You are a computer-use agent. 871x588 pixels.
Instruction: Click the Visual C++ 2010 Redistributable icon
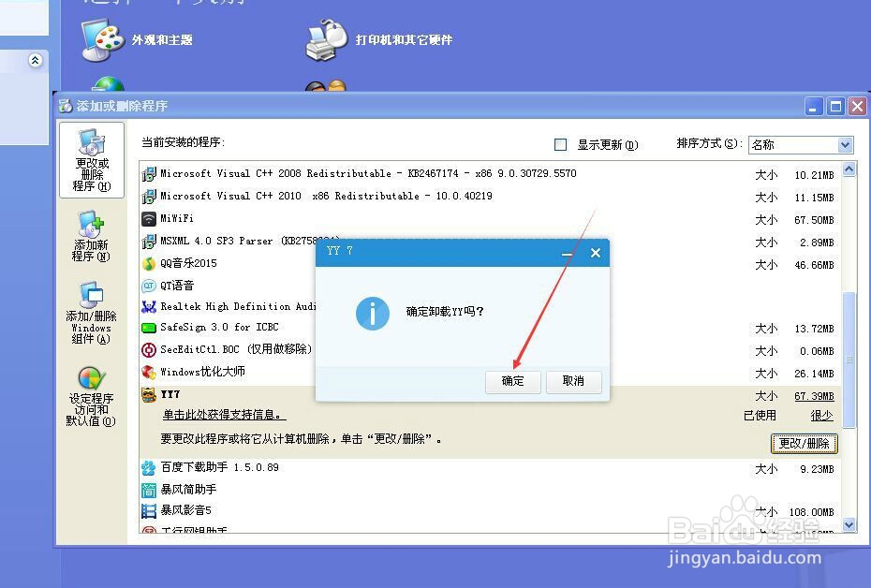[148, 196]
